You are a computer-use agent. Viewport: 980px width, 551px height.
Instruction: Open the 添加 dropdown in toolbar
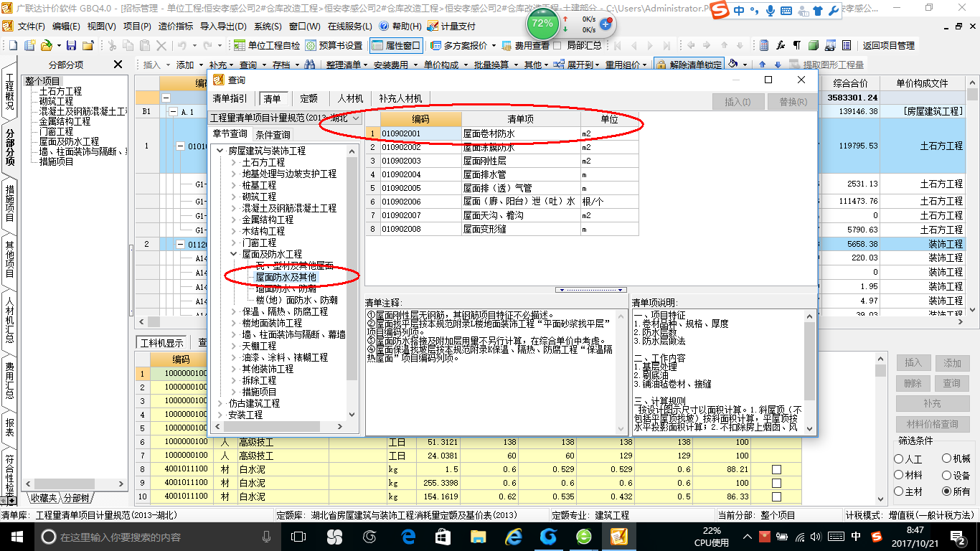click(189, 65)
